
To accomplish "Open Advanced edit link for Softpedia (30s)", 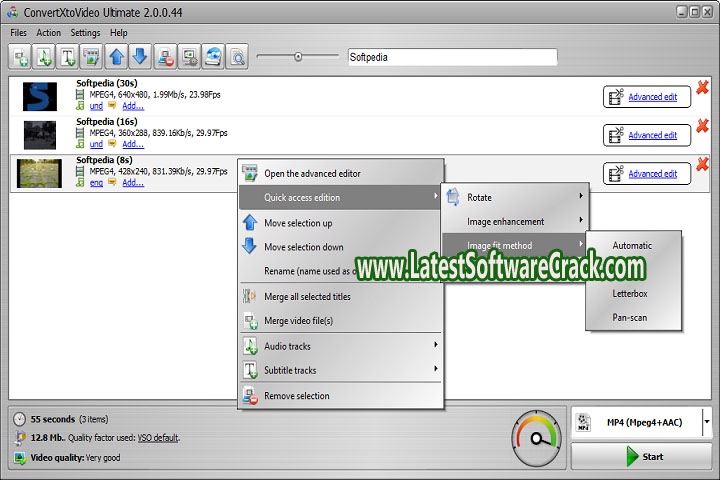I will coord(652,97).
